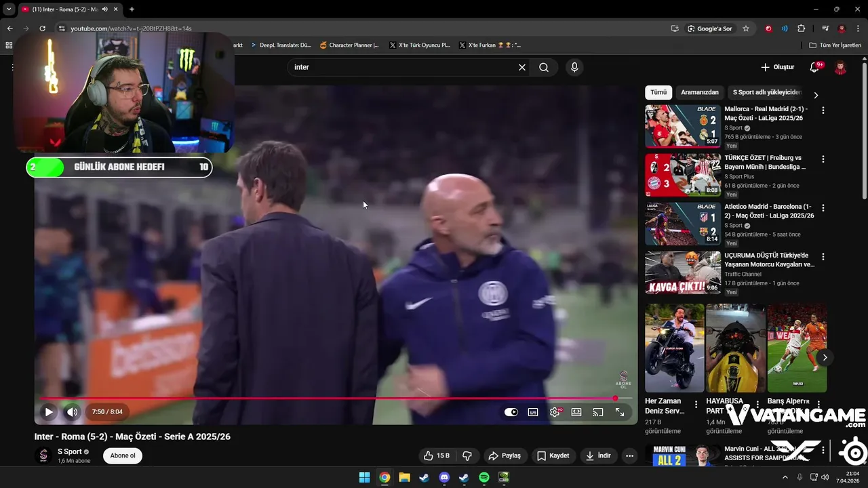This screenshot has height=488, width=868.
Task: Open the Freiburg vs Bayern Münih thumbnail
Action: pyautogui.click(x=683, y=175)
